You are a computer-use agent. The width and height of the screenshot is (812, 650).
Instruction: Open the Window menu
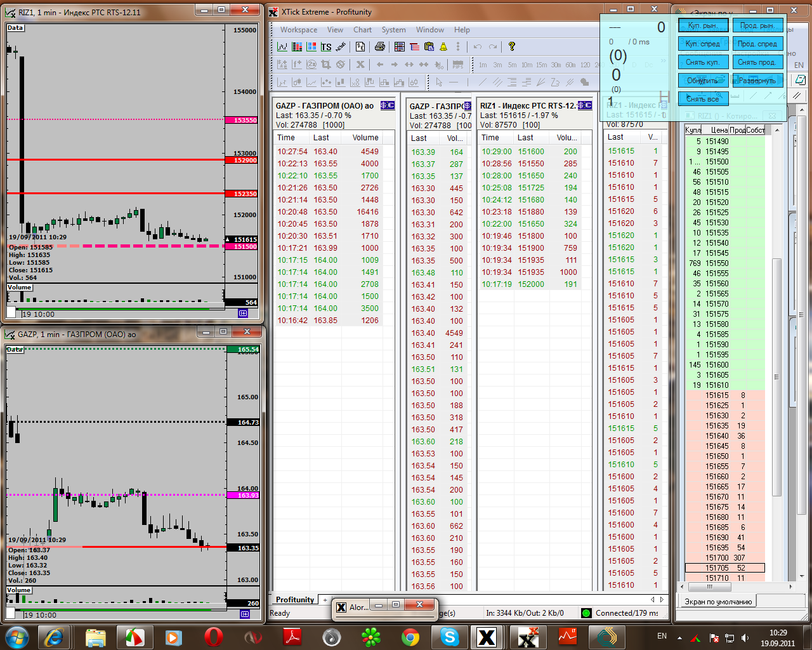pos(430,30)
